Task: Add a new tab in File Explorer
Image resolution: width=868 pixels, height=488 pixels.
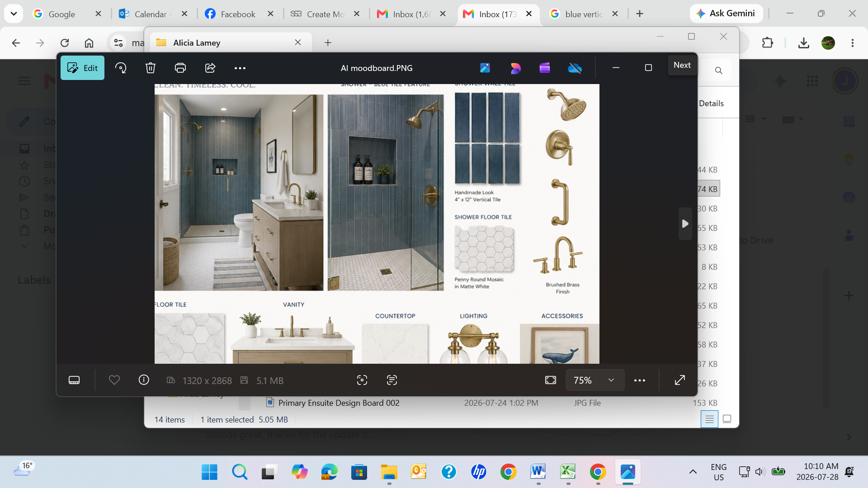Action: click(328, 42)
